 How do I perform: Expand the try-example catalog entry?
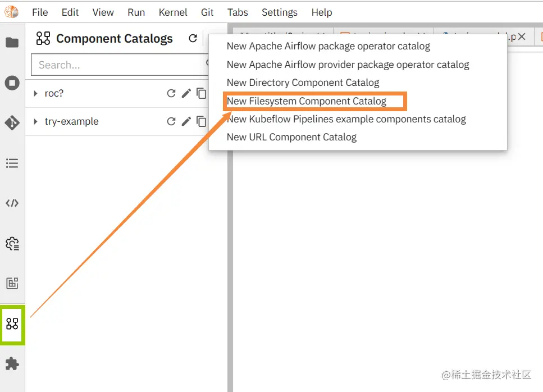tap(36, 121)
